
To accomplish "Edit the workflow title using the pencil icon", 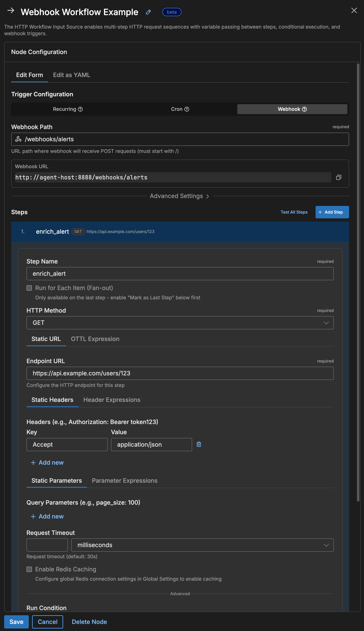I will (x=148, y=12).
